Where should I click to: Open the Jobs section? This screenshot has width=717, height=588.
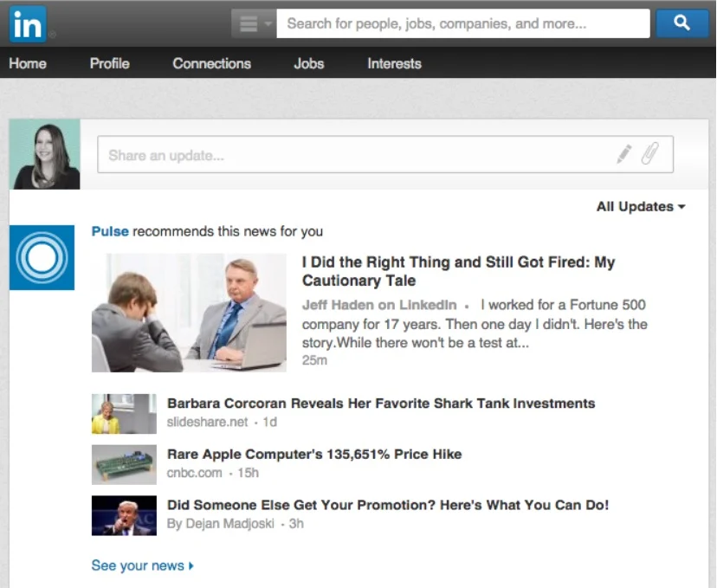tap(308, 63)
